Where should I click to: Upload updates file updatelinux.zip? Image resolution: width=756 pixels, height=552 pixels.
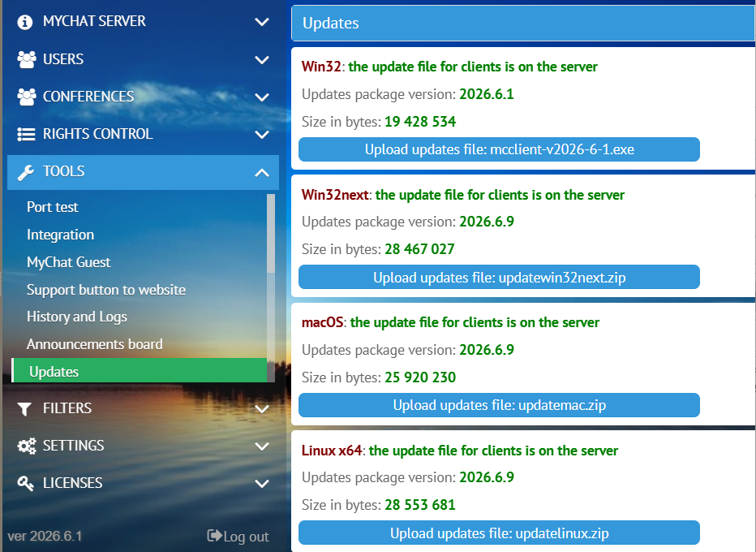click(499, 533)
